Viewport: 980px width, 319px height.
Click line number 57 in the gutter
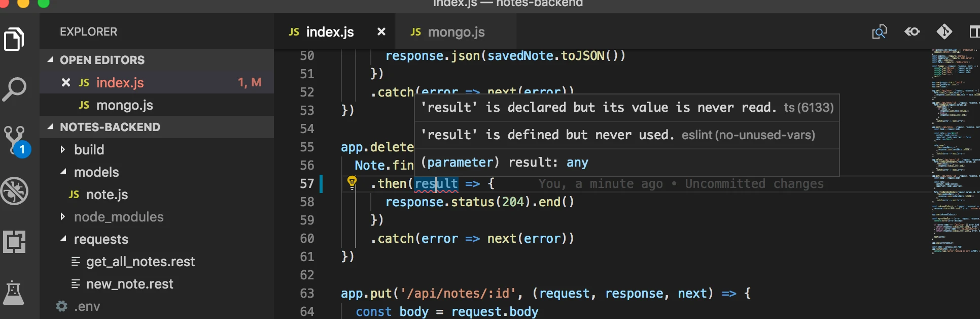click(x=307, y=183)
